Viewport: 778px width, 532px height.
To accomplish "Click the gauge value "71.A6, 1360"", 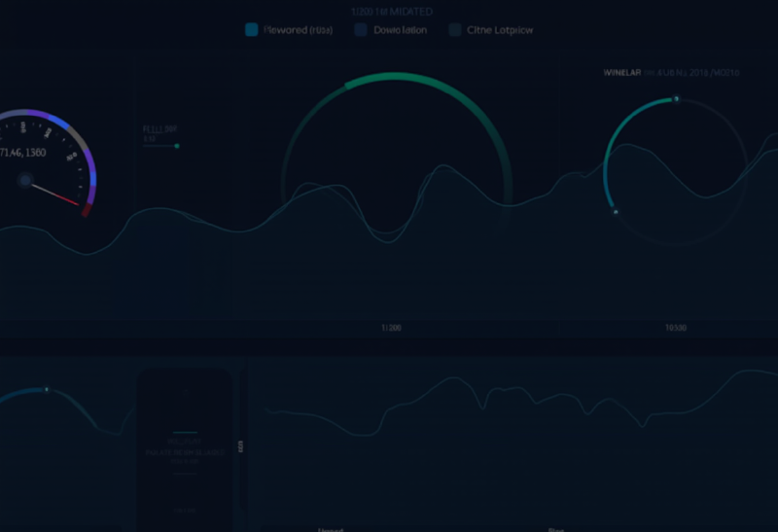I will pos(22,153).
